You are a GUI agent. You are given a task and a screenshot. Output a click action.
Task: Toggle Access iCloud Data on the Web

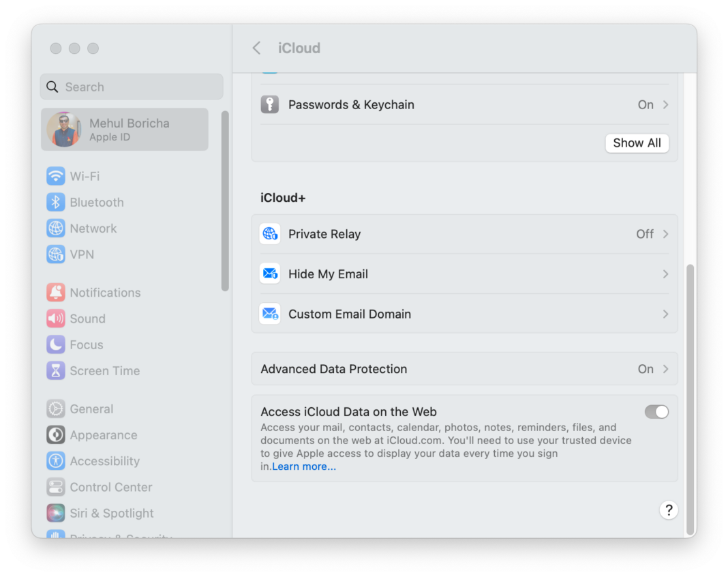[656, 412]
